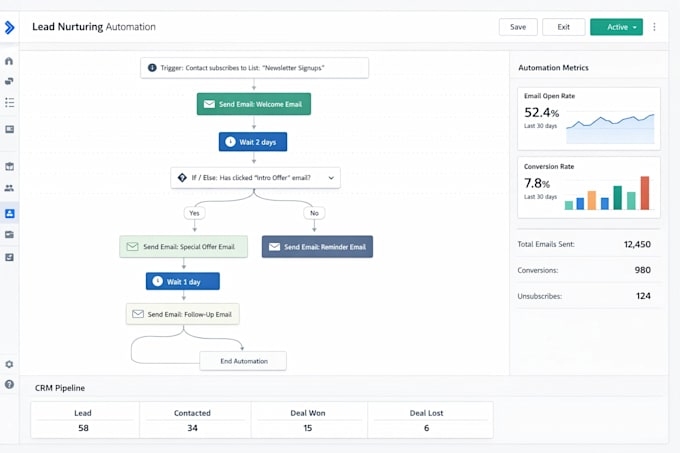Select the Contacted pipeline stage
This screenshot has height=453, width=680.
193,420
